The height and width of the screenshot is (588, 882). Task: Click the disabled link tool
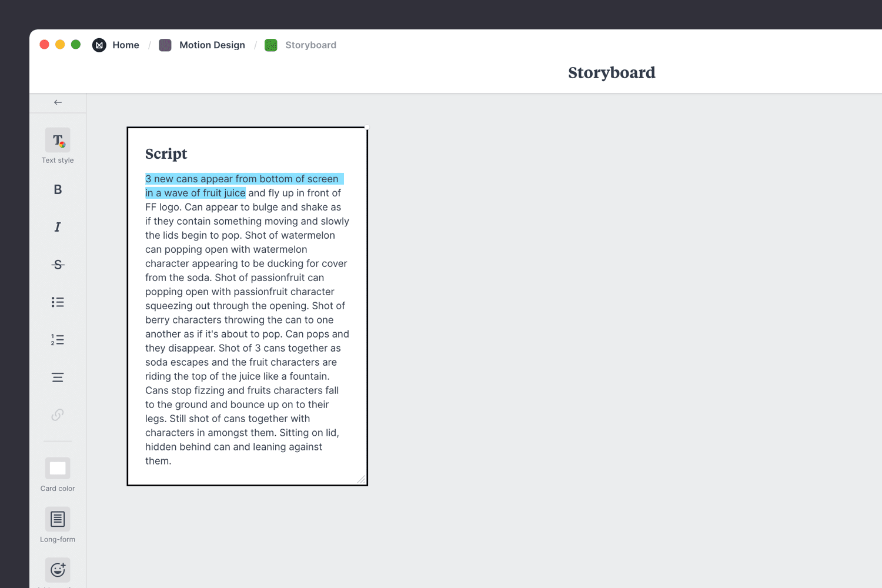click(57, 415)
